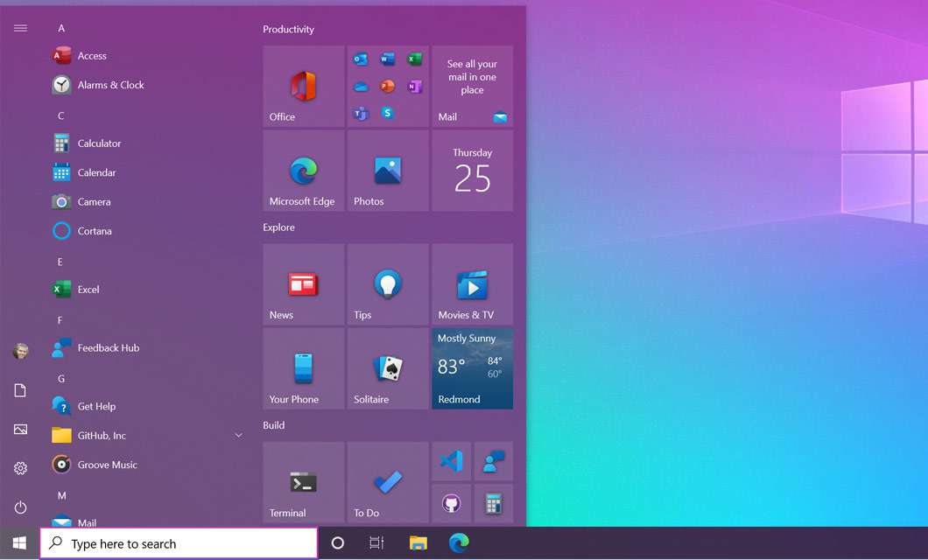Open the Redmond weather tile
928x560 pixels.
[472, 369]
